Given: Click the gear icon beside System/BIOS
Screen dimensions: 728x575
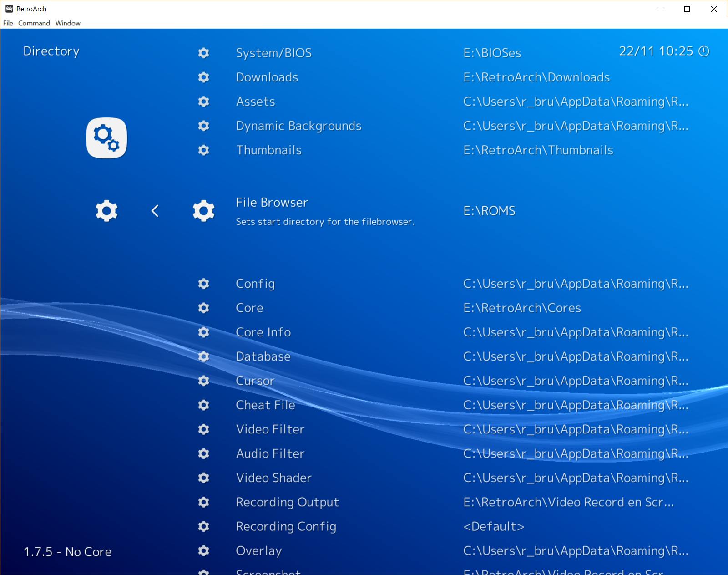Looking at the screenshot, I should point(203,53).
